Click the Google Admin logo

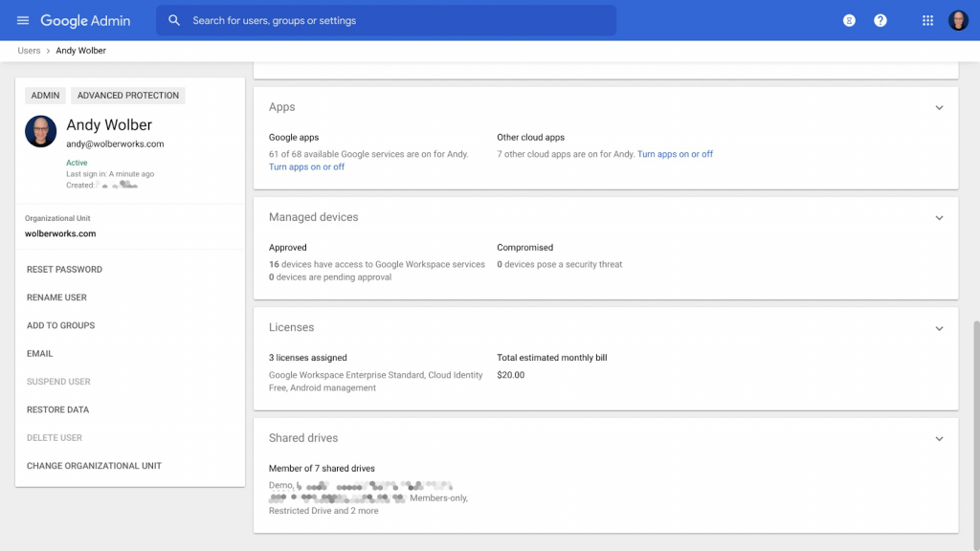(x=85, y=20)
